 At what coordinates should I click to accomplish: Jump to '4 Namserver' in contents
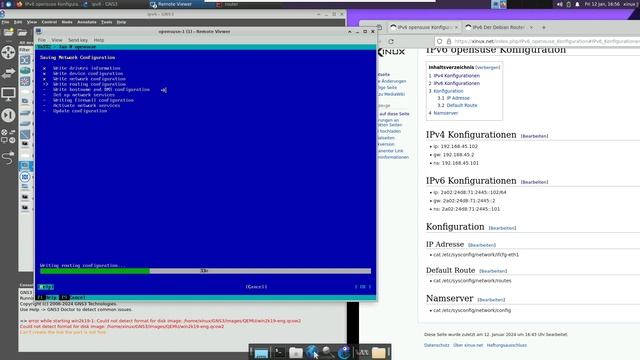(443, 113)
